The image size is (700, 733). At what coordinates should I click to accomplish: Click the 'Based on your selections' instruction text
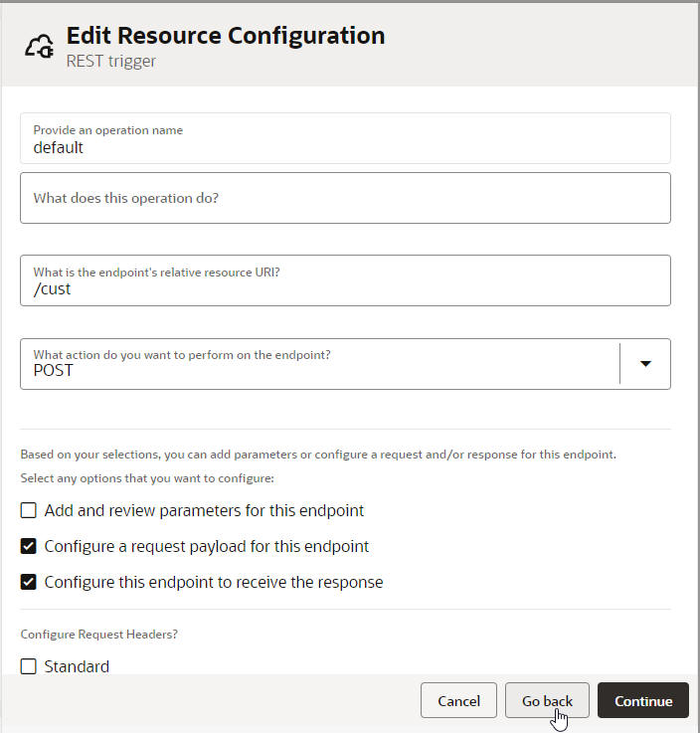tap(318, 455)
